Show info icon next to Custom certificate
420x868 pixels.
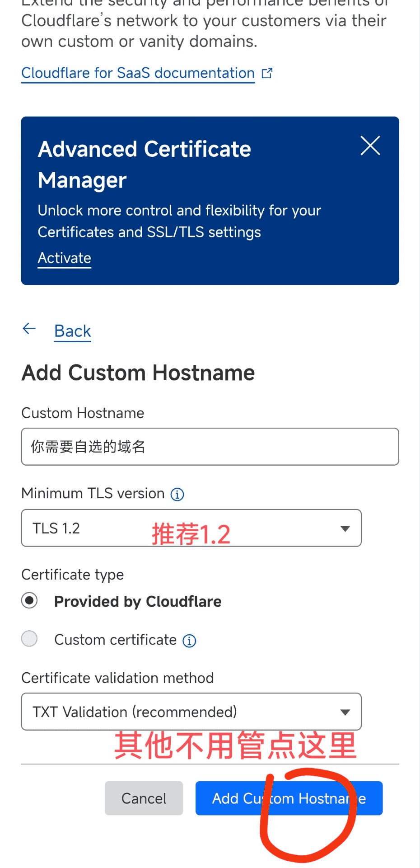pyautogui.click(x=189, y=641)
